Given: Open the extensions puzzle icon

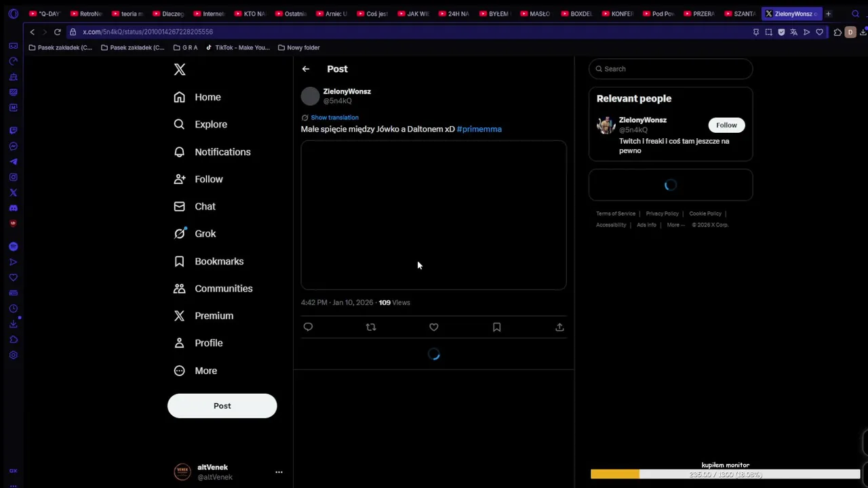Looking at the screenshot, I should (837, 32).
